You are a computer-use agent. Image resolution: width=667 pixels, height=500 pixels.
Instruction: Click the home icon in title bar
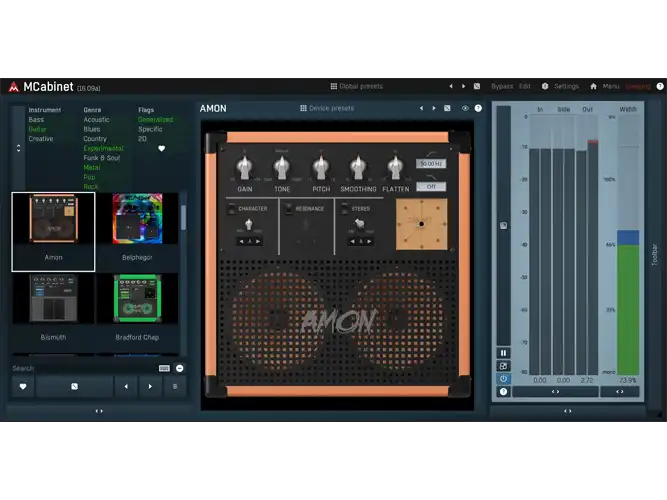(593, 86)
